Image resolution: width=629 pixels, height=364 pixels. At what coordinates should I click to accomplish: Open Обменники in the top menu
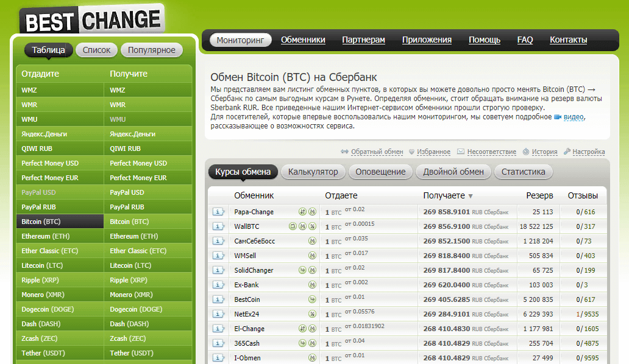303,40
